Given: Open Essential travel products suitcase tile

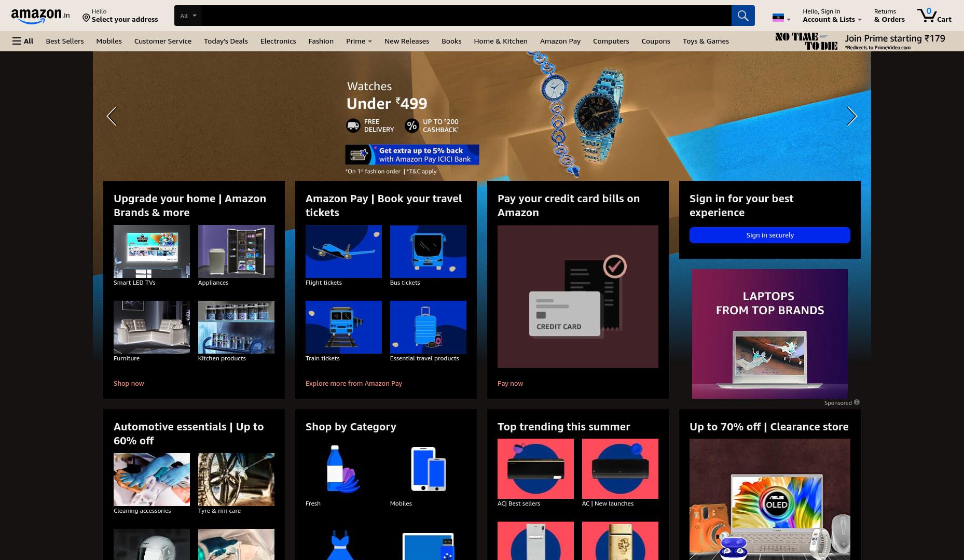Looking at the screenshot, I should point(428,327).
